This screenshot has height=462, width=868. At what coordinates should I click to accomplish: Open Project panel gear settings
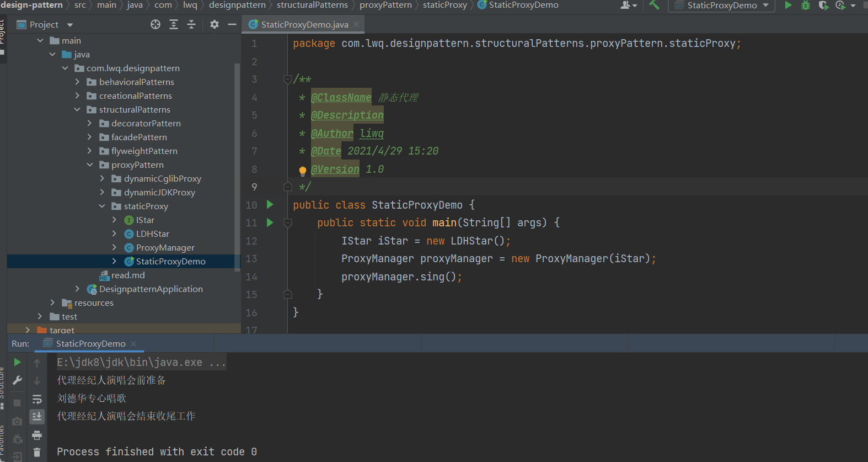(215, 24)
